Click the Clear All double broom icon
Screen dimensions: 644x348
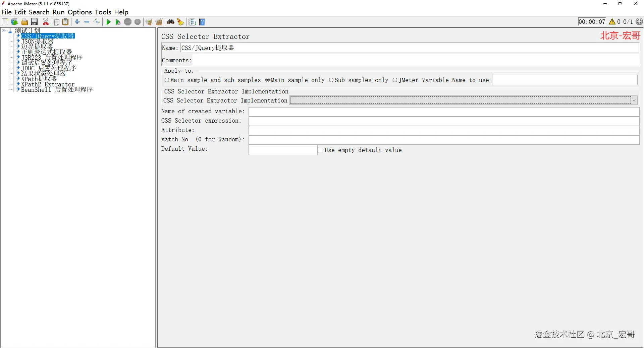coord(159,22)
